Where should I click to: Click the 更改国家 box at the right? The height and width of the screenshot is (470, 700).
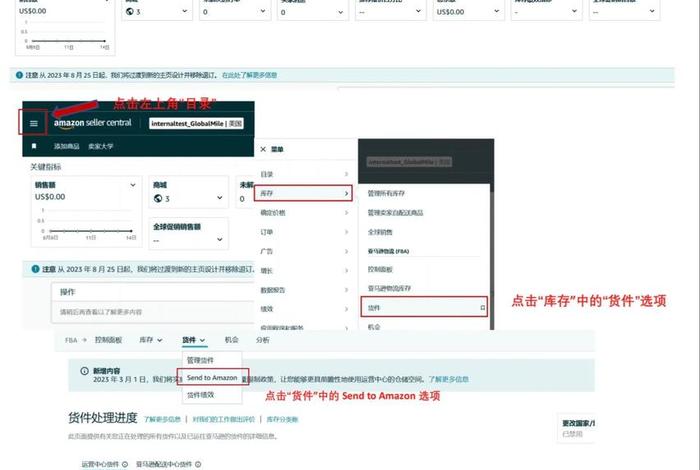pos(576,428)
